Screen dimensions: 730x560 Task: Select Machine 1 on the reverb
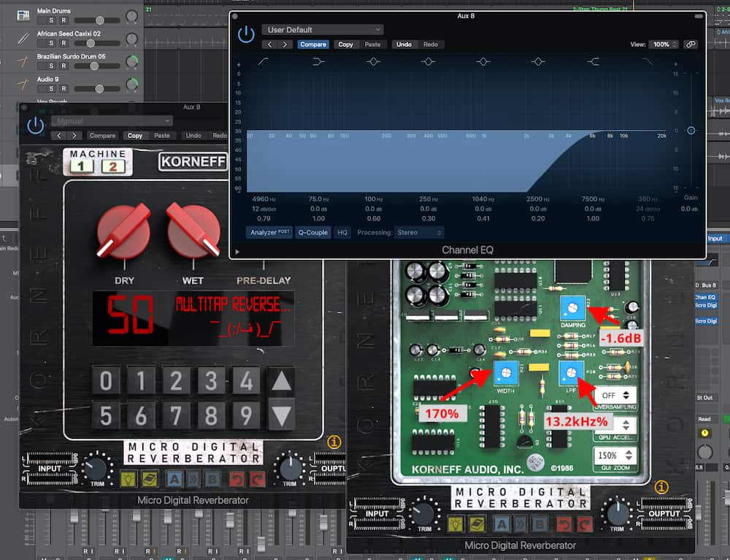(82, 166)
